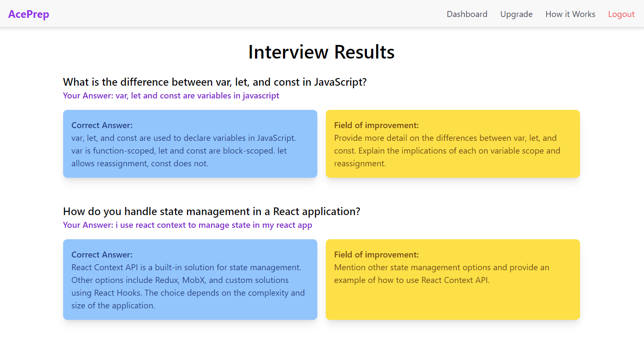Click the 'Correct Answer:' label in the JavaScript card
Screen dimensions: 644x347
coord(102,125)
